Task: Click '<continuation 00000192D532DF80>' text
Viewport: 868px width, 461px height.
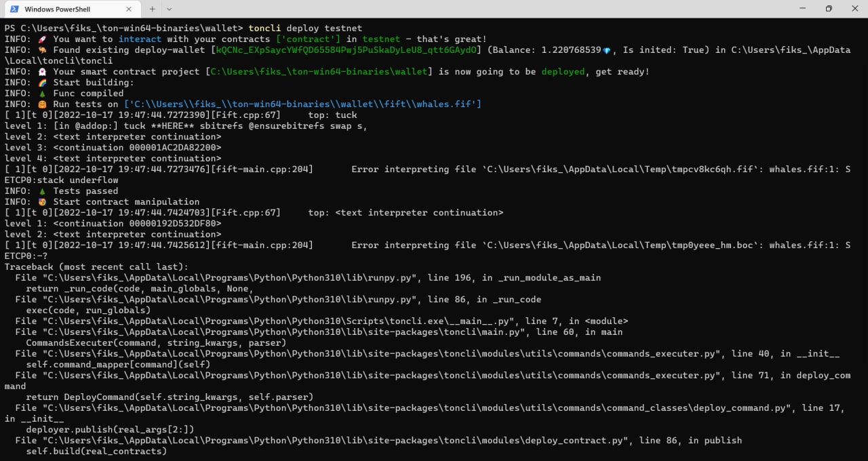Action: 137,224
